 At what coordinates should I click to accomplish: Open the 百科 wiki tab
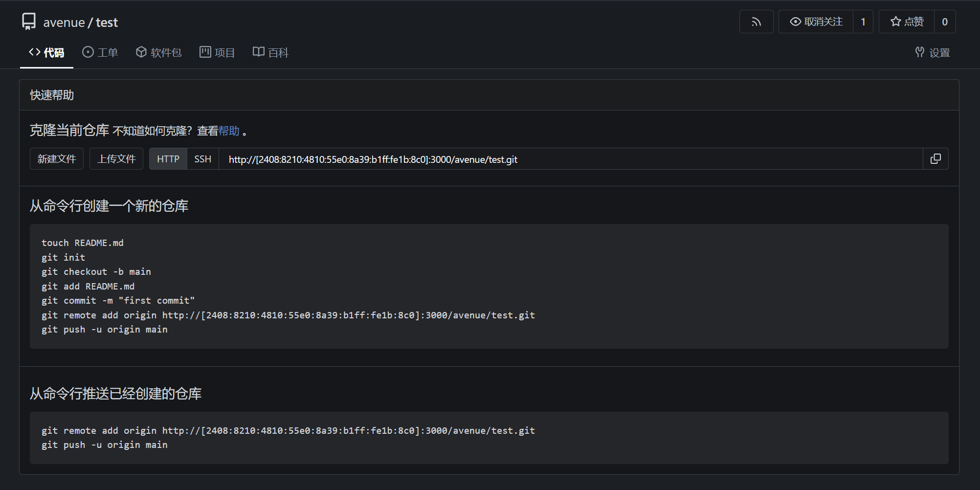[x=271, y=53]
